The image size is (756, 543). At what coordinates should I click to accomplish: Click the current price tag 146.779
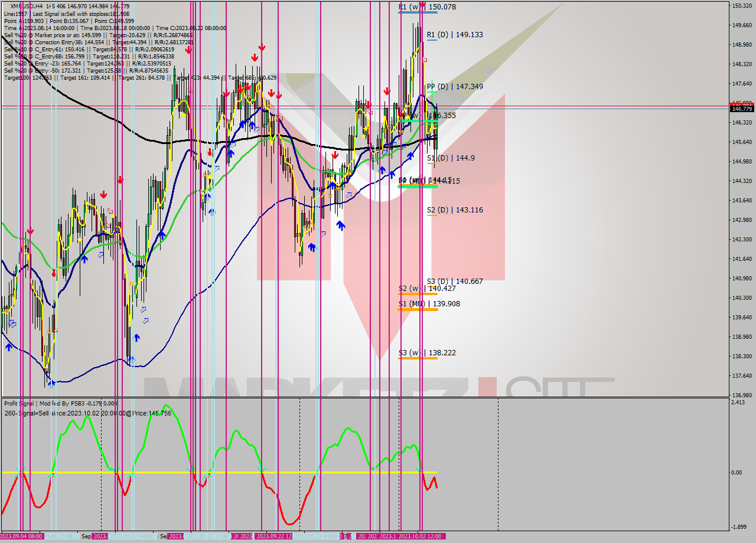click(x=742, y=109)
